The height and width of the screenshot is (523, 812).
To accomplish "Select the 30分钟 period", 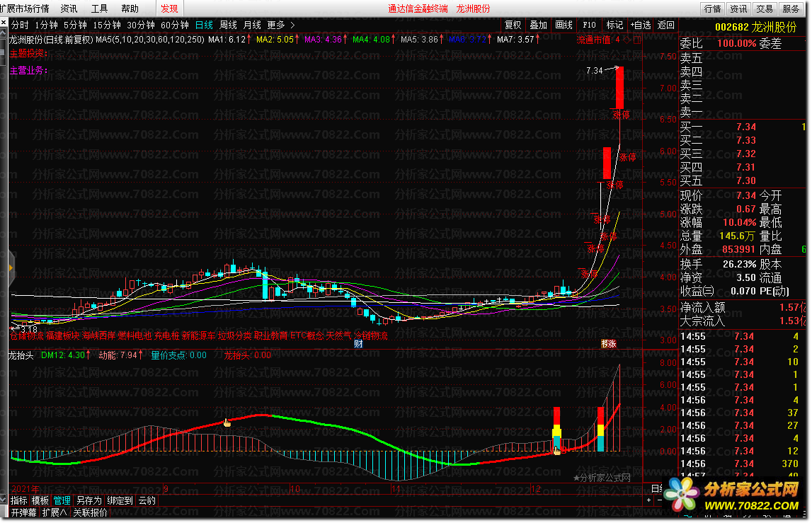I will pos(141,25).
